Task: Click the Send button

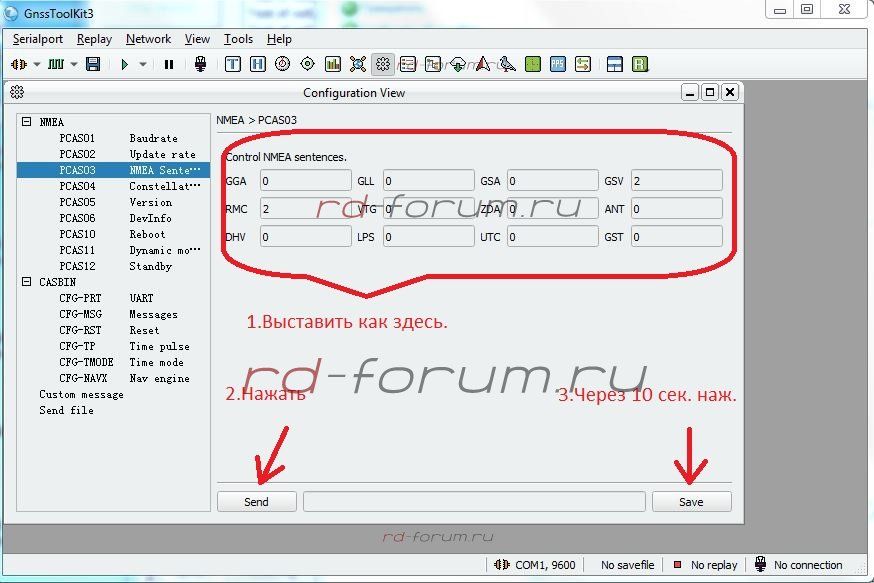Action: [256, 502]
